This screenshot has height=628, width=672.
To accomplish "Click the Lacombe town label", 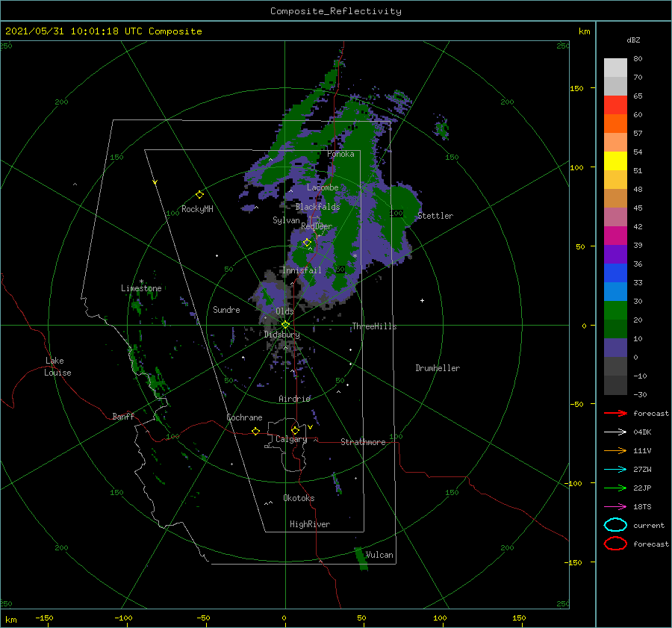I will [323, 187].
